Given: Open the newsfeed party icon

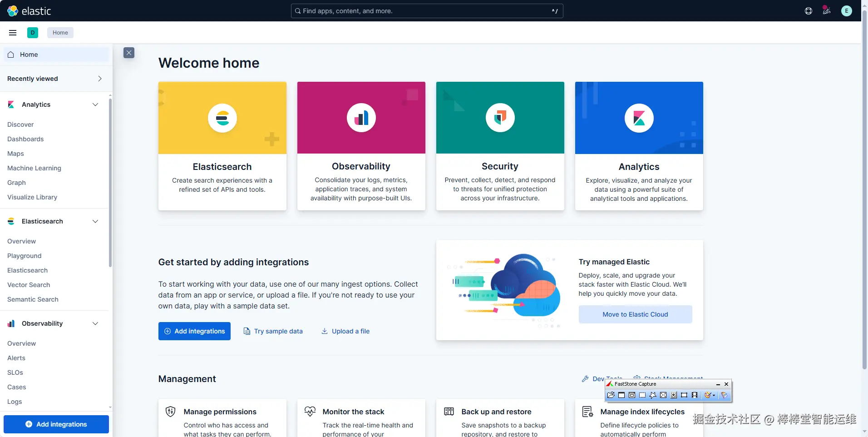Looking at the screenshot, I should coord(827,10).
